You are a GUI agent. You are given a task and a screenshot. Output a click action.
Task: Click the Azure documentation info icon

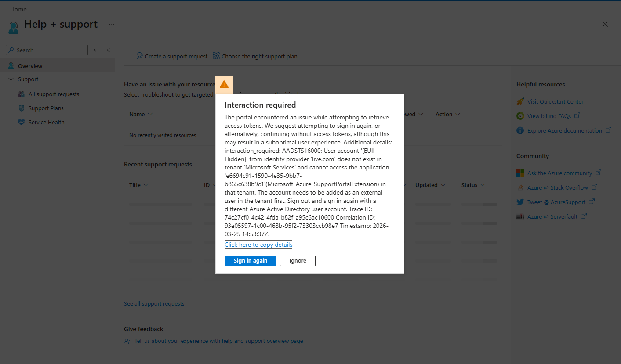(x=520, y=130)
